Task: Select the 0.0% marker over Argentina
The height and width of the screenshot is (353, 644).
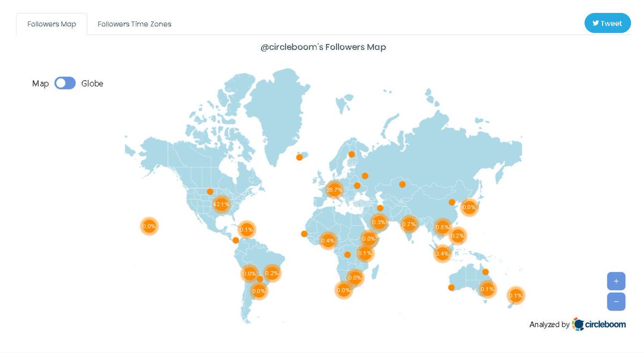Action: (259, 291)
